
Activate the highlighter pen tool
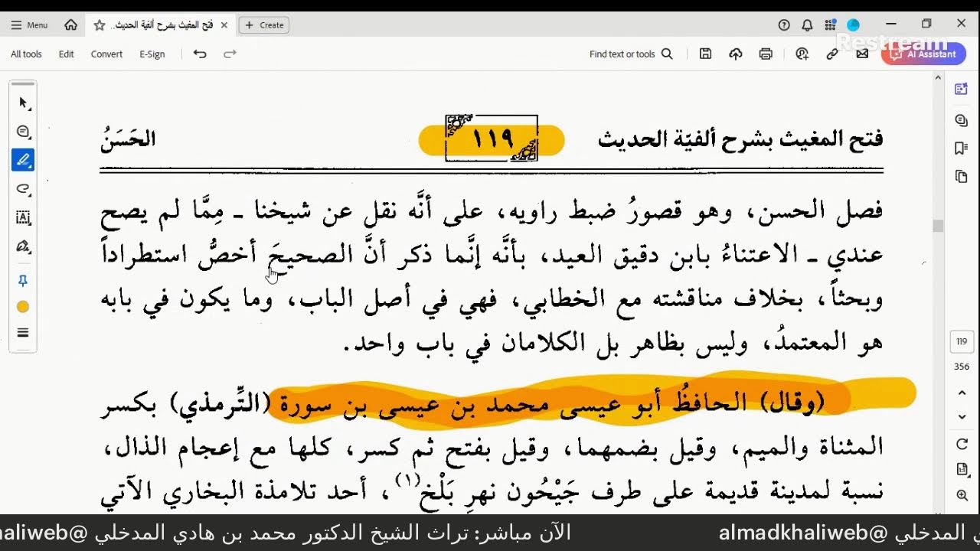[23, 160]
